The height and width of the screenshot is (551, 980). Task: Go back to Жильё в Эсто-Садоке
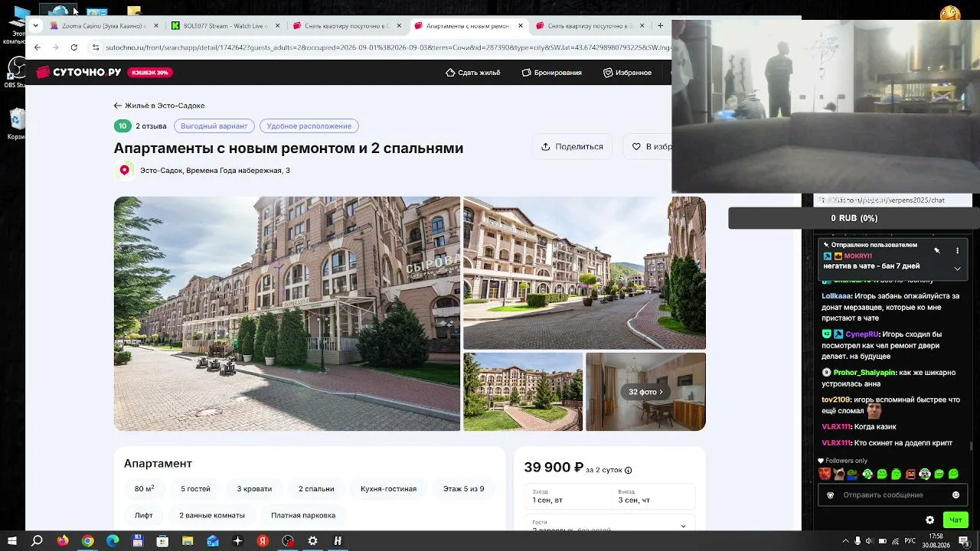(x=159, y=106)
